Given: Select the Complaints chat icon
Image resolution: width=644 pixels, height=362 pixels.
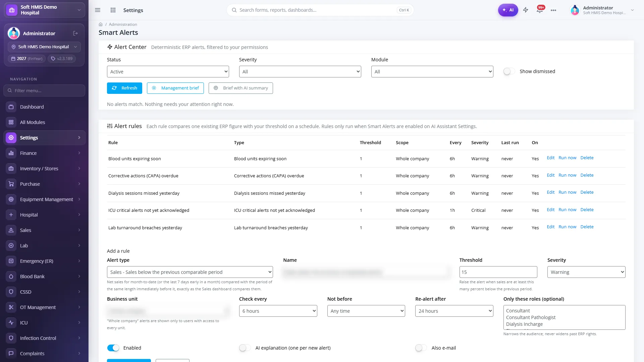Looking at the screenshot, I should coord(11,354).
